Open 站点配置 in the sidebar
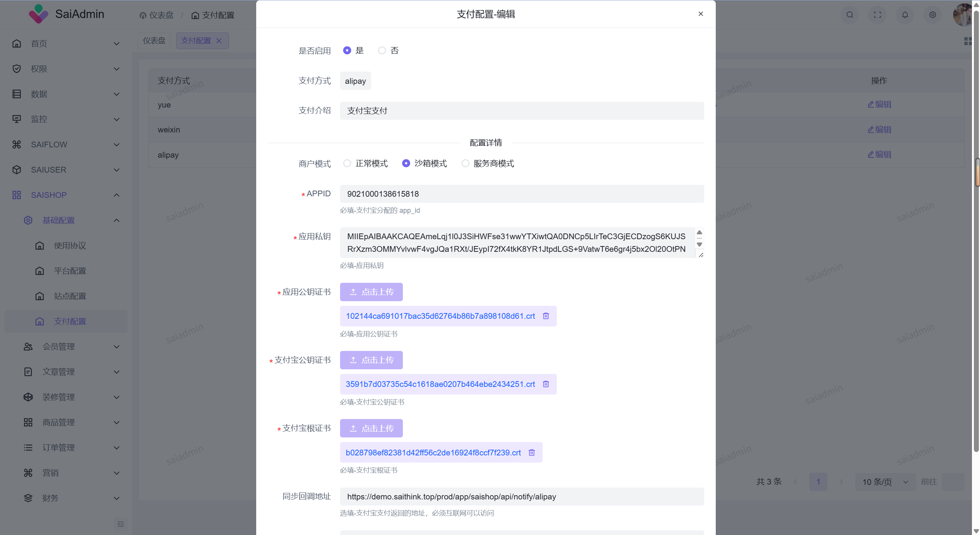Viewport: 980px width, 535px height. (x=70, y=296)
